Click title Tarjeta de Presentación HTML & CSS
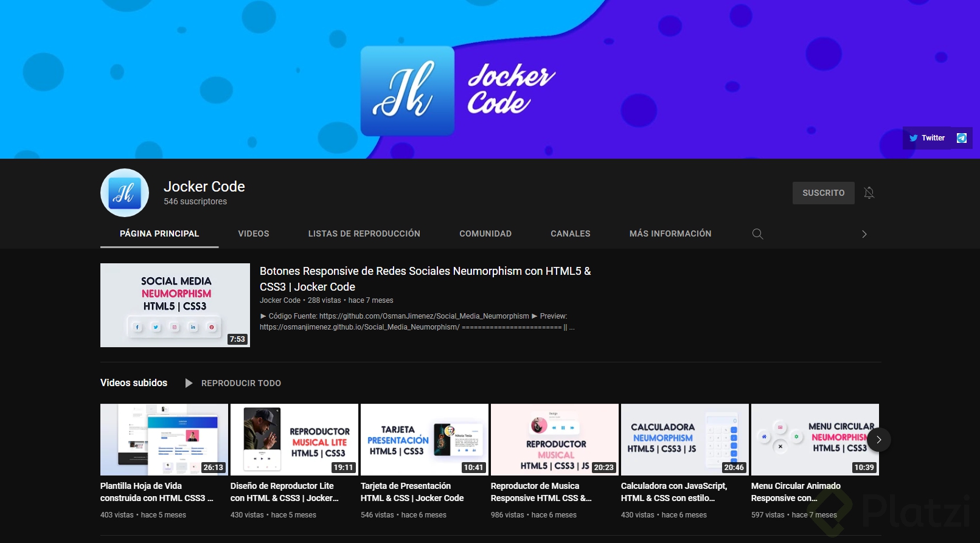 [x=412, y=492]
